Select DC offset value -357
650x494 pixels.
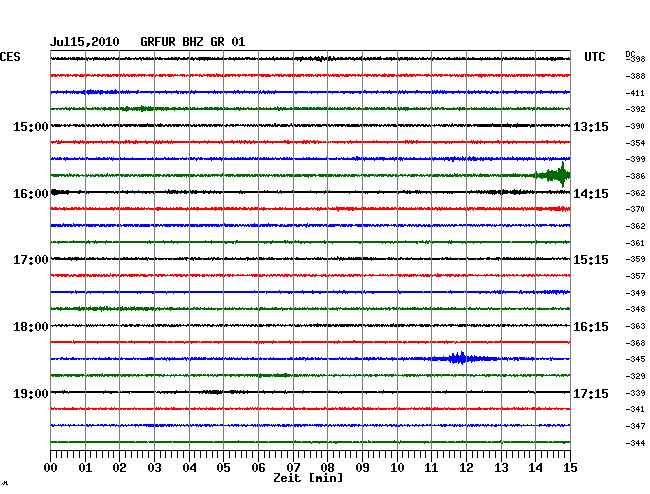pyautogui.click(x=635, y=276)
